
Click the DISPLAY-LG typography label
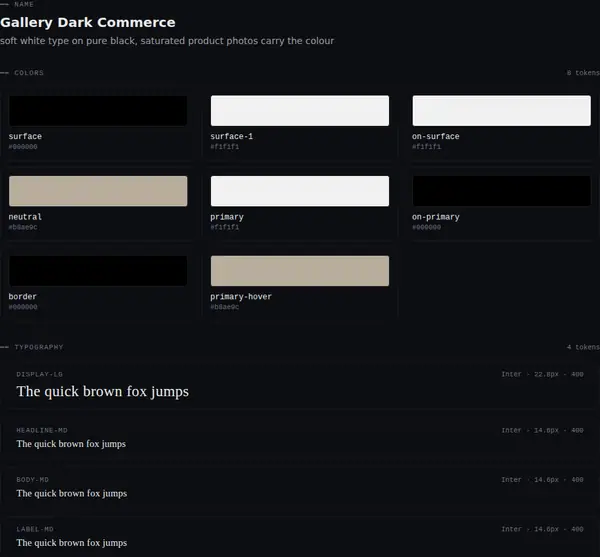tap(39, 374)
